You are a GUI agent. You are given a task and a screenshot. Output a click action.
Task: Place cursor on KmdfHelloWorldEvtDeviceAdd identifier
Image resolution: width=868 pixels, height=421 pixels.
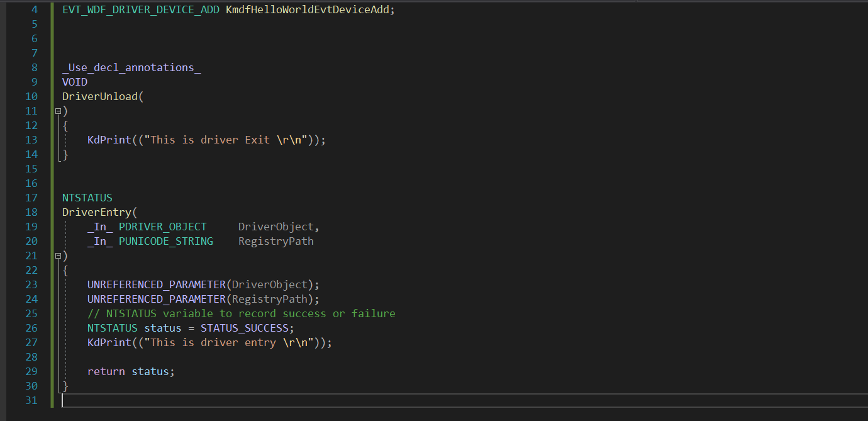click(308, 10)
